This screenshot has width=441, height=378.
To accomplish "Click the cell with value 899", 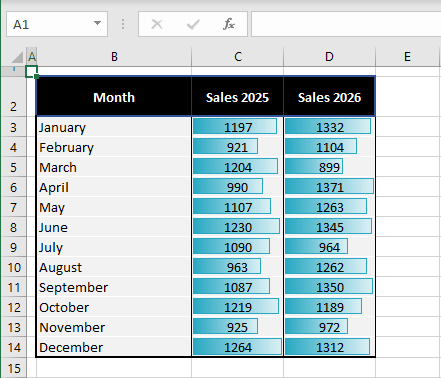I will coord(329,167).
